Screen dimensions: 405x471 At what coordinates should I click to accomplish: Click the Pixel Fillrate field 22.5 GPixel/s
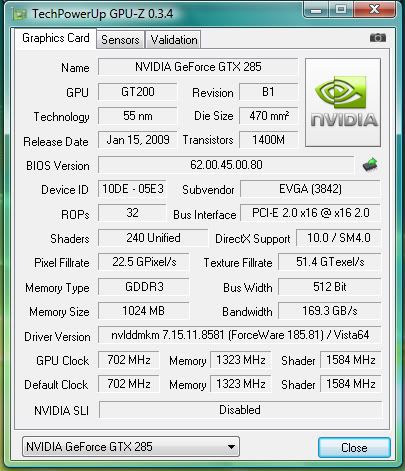[x=144, y=262]
